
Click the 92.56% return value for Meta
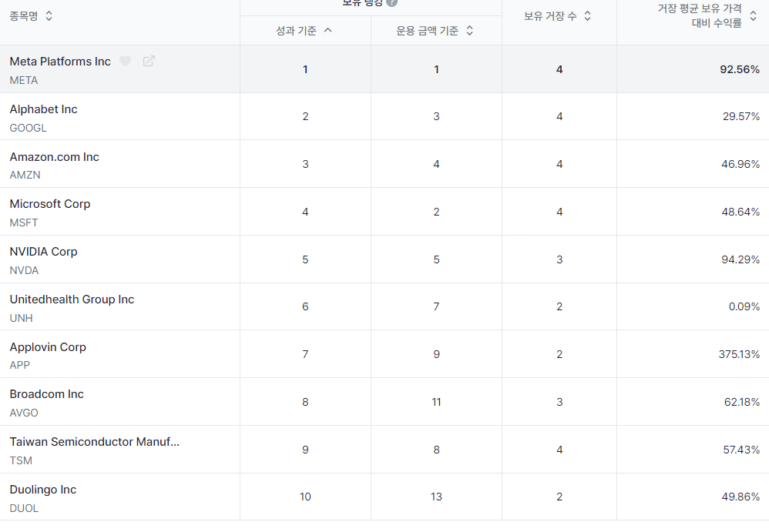(x=740, y=69)
